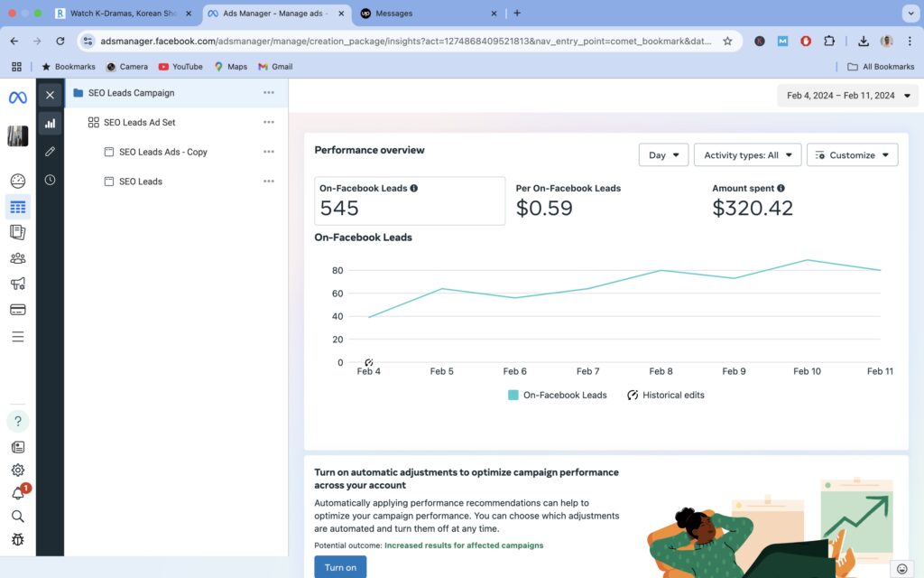Close the insights side panel
The height and width of the screenshot is (578, 924).
click(51, 95)
